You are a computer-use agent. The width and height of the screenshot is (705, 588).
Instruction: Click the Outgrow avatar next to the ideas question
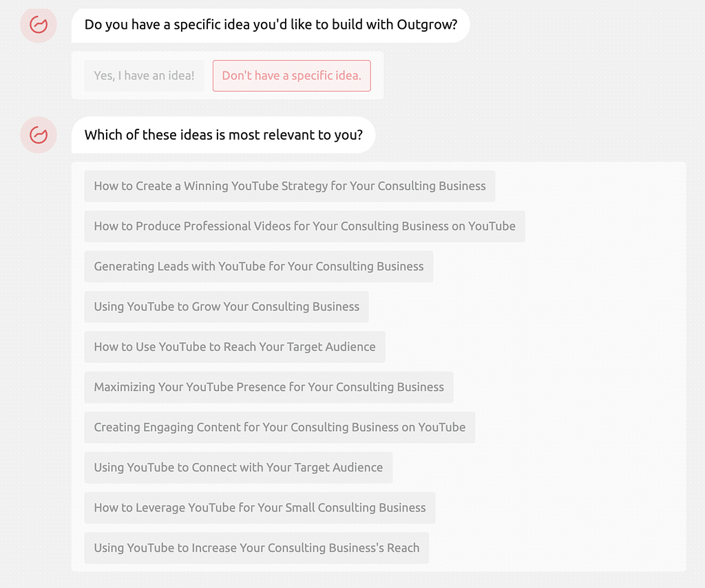(x=39, y=135)
